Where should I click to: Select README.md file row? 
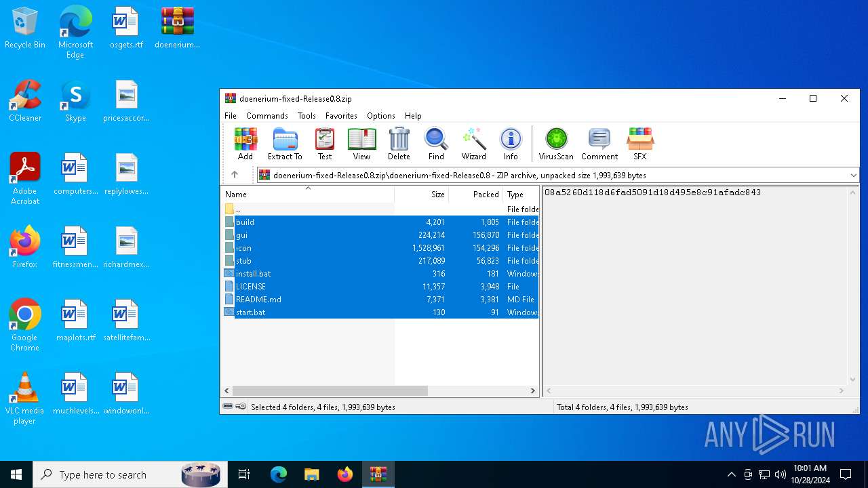coord(380,299)
